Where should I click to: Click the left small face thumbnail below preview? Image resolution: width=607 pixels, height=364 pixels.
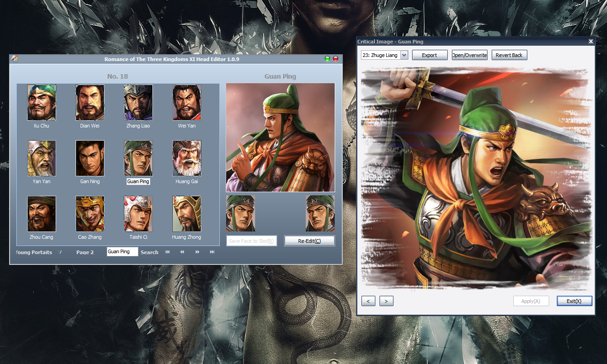tap(241, 213)
